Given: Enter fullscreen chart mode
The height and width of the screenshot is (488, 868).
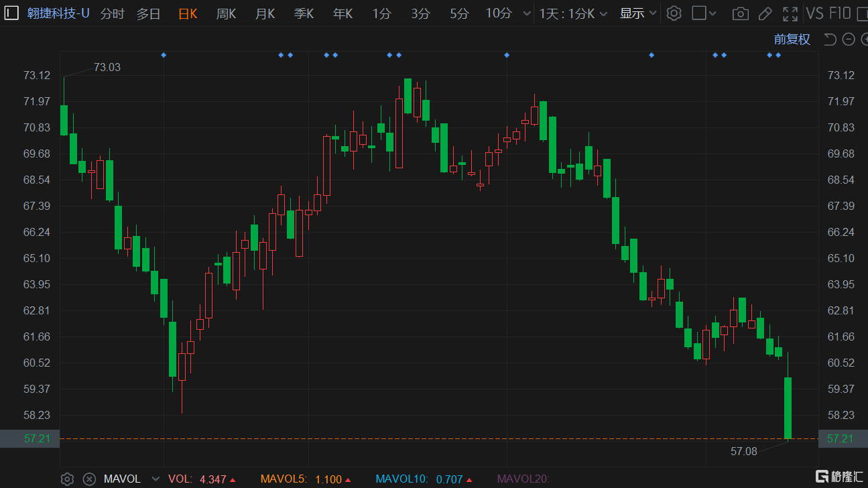Looking at the screenshot, I should pyautogui.click(x=790, y=13).
